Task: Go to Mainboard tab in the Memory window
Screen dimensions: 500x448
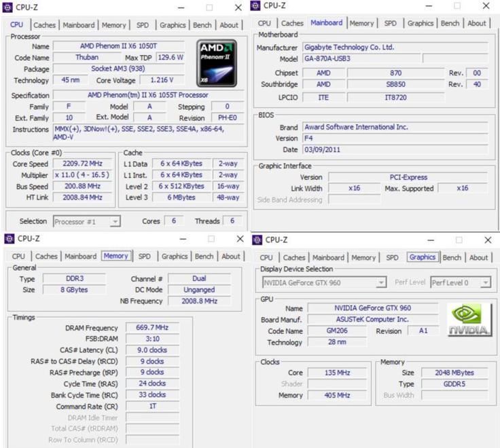Action: (81, 257)
